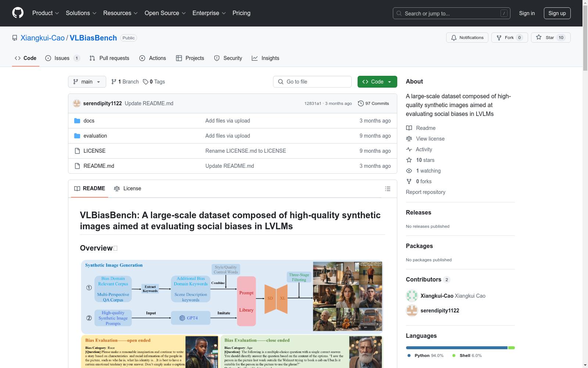Open the README outline list icon
The height and width of the screenshot is (368, 588).
(x=388, y=189)
